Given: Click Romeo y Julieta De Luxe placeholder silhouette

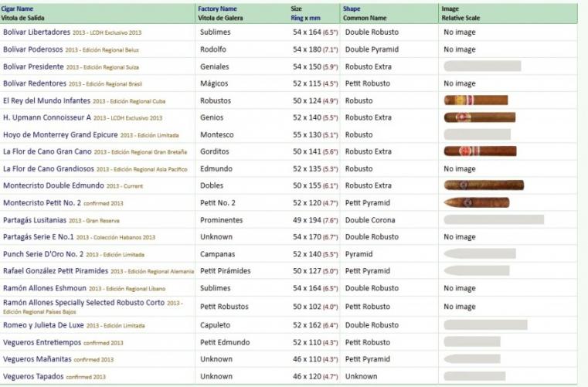Looking at the screenshot, I should pyautogui.click(x=486, y=324).
